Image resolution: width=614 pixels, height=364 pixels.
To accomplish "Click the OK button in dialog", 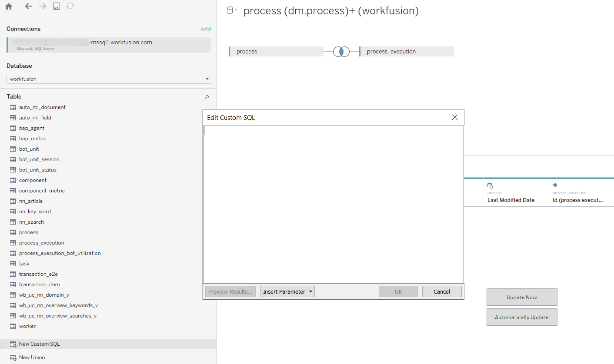I will 398,291.
